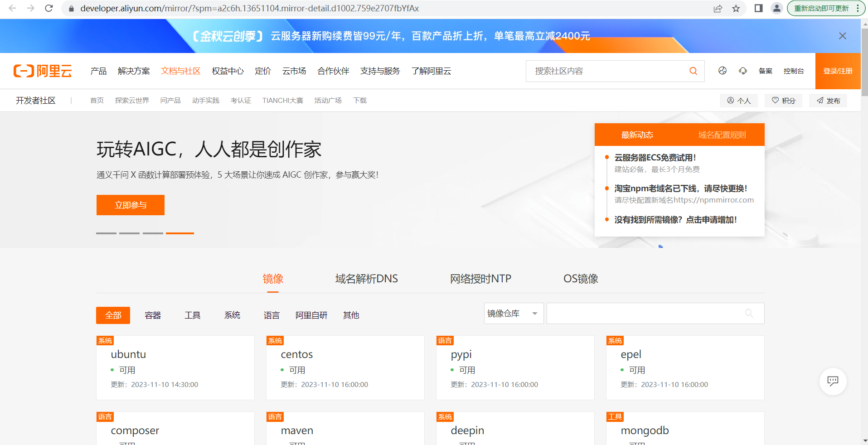868x445 pixels.
Task: Bookmark this page with the star icon
Action: click(736, 9)
